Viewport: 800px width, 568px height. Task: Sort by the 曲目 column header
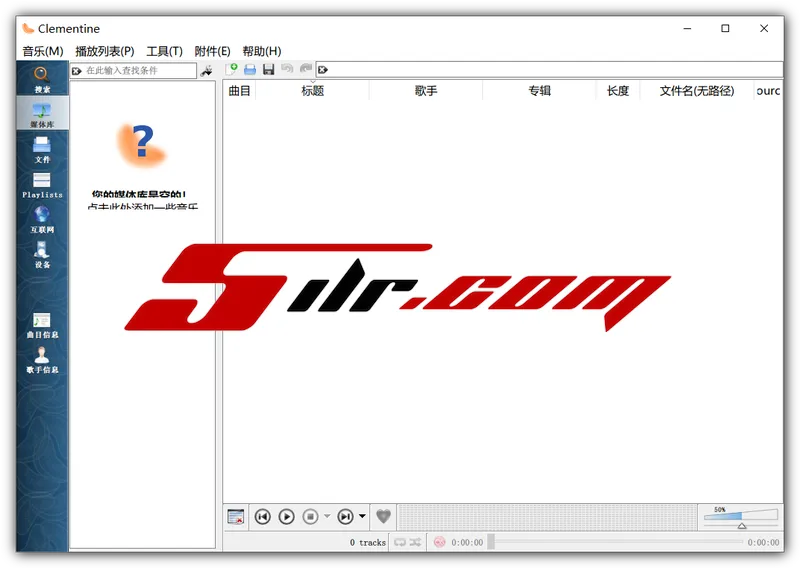(x=239, y=91)
